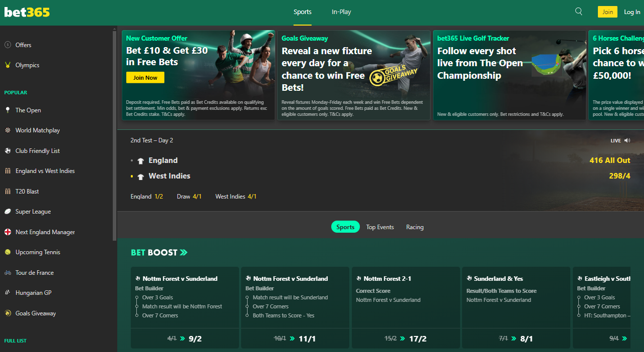The width and height of the screenshot is (644, 352).
Task: Click the Offers icon in sidebar
Action: (x=8, y=45)
